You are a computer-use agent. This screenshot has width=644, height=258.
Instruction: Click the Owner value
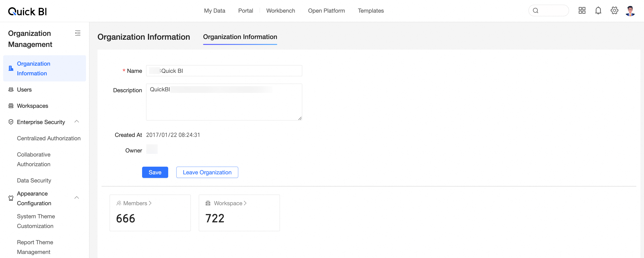coord(152,149)
